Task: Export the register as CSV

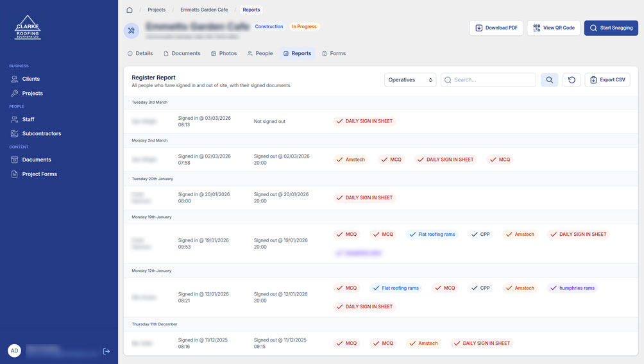Action: point(607,80)
